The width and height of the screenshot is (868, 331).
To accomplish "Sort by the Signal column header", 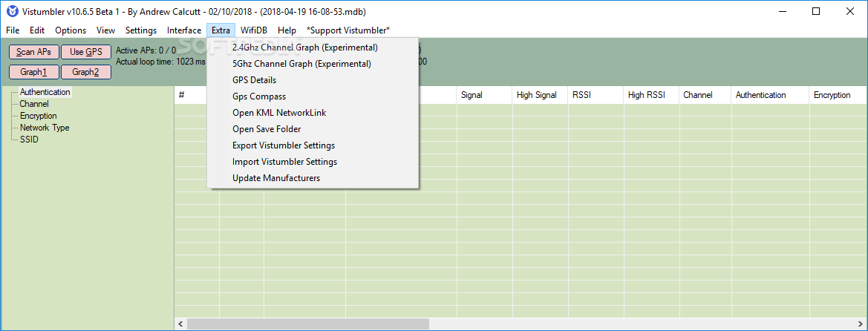I will pyautogui.click(x=484, y=95).
